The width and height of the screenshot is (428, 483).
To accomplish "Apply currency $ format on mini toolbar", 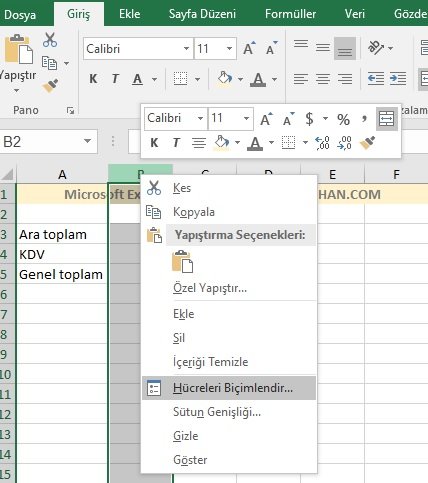I will [309, 119].
